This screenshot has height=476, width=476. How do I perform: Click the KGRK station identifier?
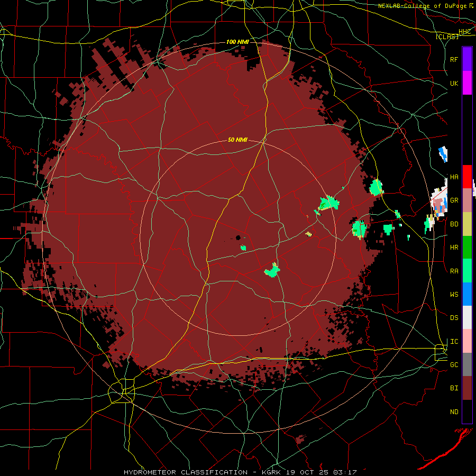(272, 472)
